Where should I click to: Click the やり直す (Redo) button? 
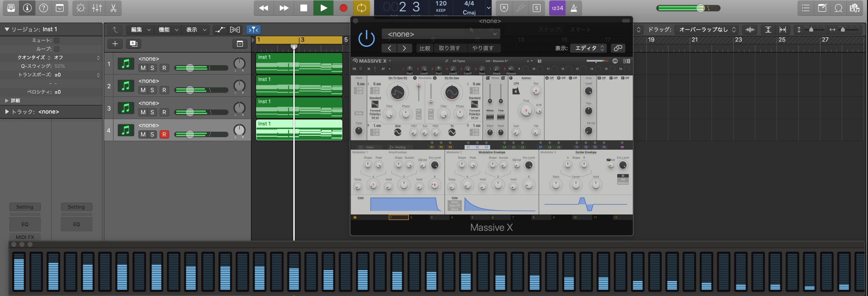pos(483,48)
